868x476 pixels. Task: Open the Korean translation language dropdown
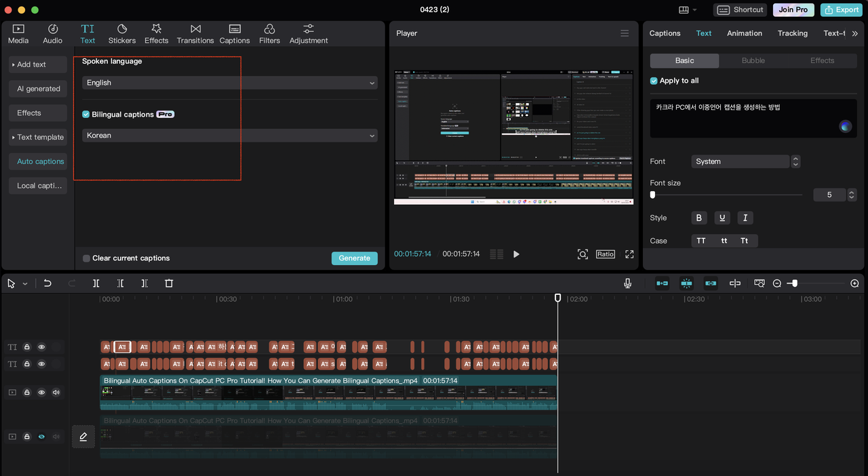pyautogui.click(x=230, y=136)
